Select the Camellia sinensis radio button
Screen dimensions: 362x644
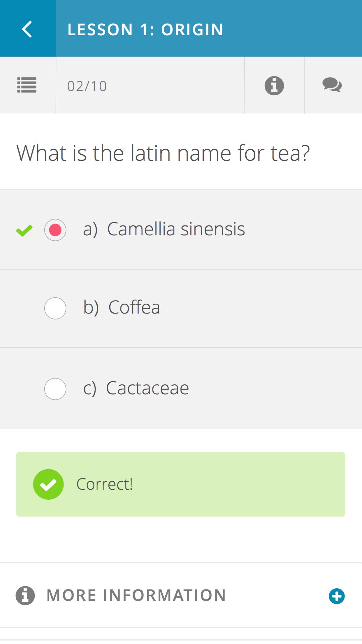click(x=55, y=230)
